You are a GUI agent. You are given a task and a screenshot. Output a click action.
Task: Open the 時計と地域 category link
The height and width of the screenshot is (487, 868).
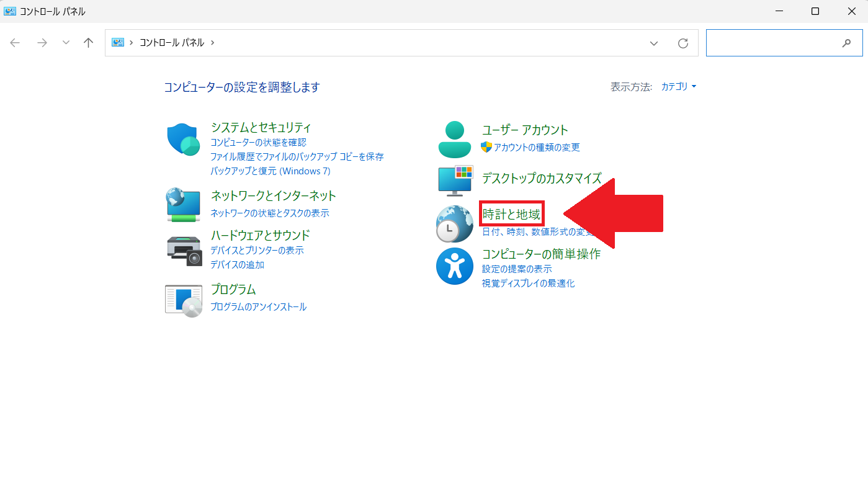pos(511,215)
